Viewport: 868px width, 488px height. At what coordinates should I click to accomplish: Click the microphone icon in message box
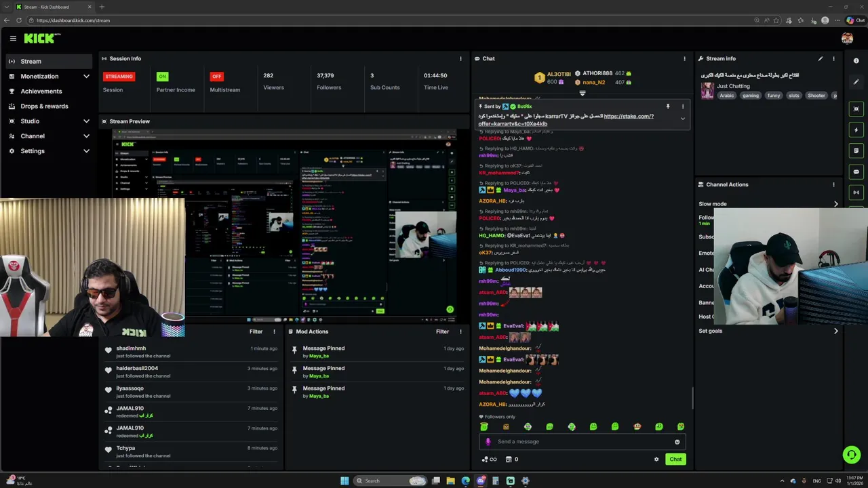[488, 442]
